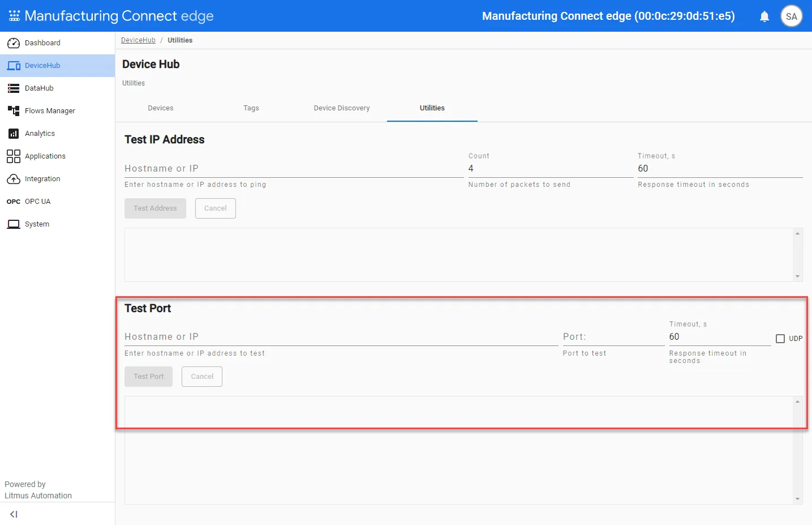Click 'Enter hostname or IP address to ping' hint
Viewport: 812px width, 525px height.
click(195, 185)
